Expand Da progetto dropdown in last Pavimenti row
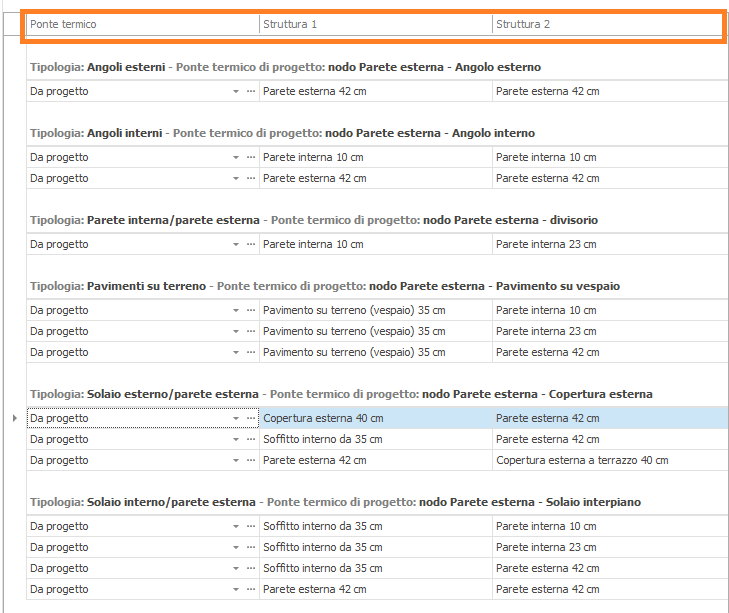729x613 pixels. 236,352
